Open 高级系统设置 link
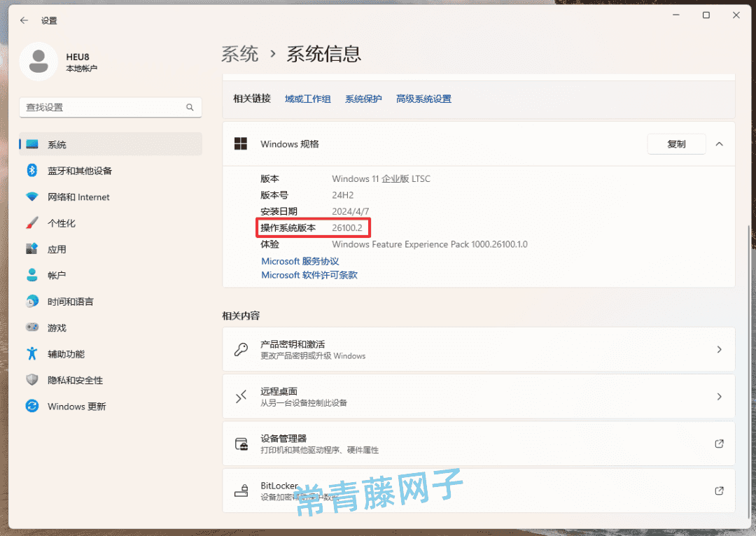The height and width of the screenshot is (536, 756). pyautogui.click(x=423, y=99)
